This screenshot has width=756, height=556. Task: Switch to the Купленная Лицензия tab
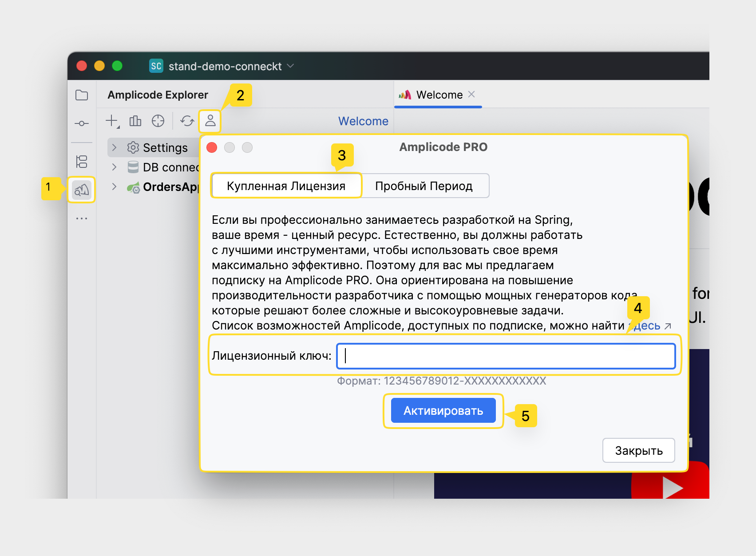pos(286,186)
